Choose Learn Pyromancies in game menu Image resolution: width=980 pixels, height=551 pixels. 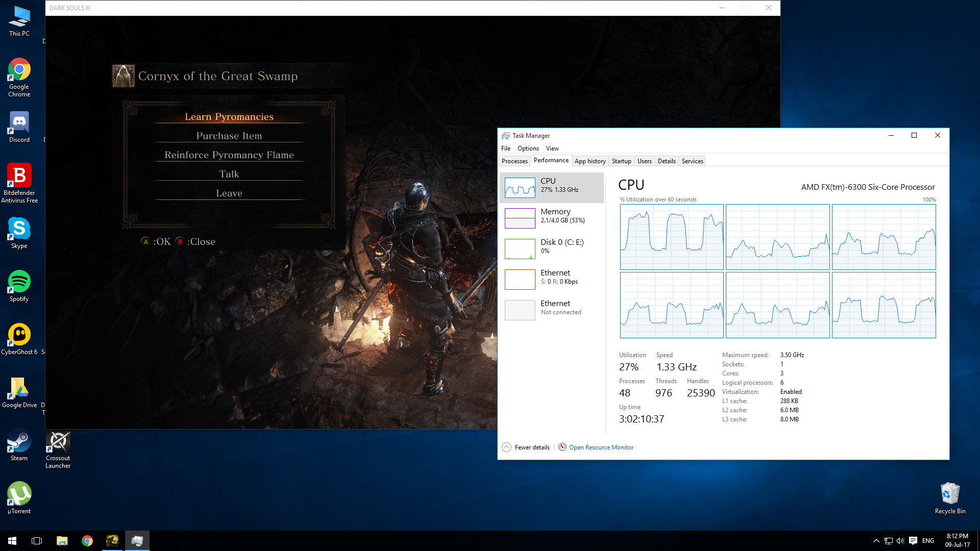(x=229, y=117)
